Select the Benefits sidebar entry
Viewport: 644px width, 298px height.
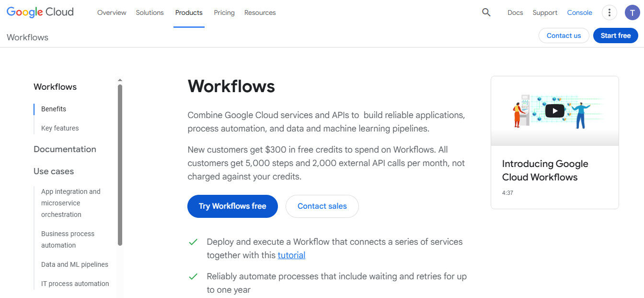(x=53, y=109)
